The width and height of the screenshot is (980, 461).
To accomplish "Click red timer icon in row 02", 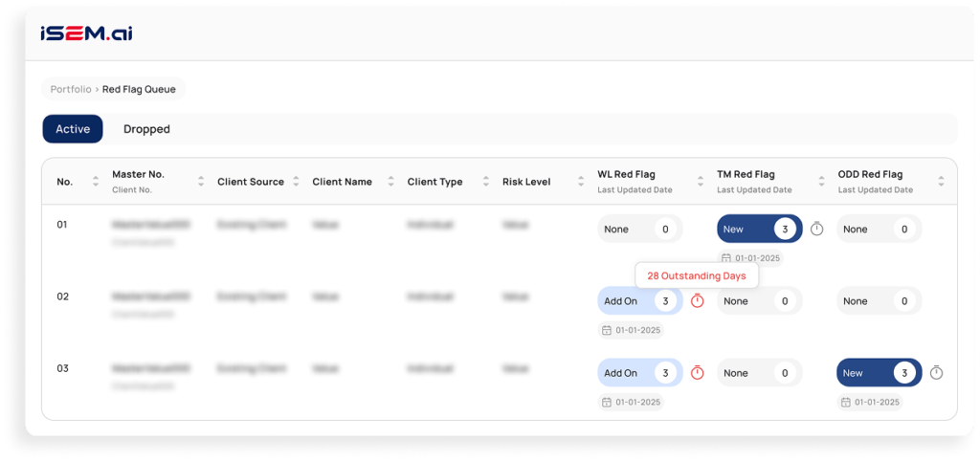I will (697, 301).
